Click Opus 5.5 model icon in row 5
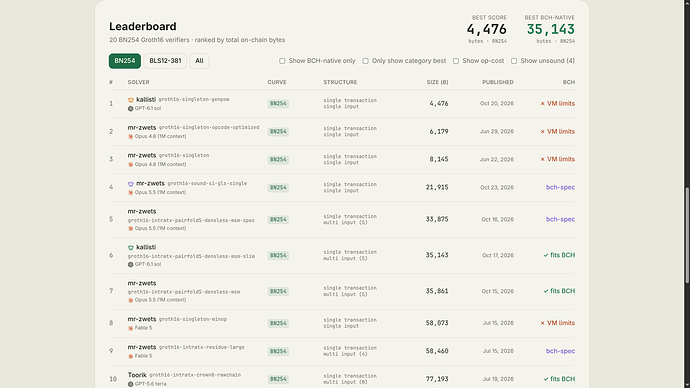The image size is (690, 388). [x=130, y=228]
